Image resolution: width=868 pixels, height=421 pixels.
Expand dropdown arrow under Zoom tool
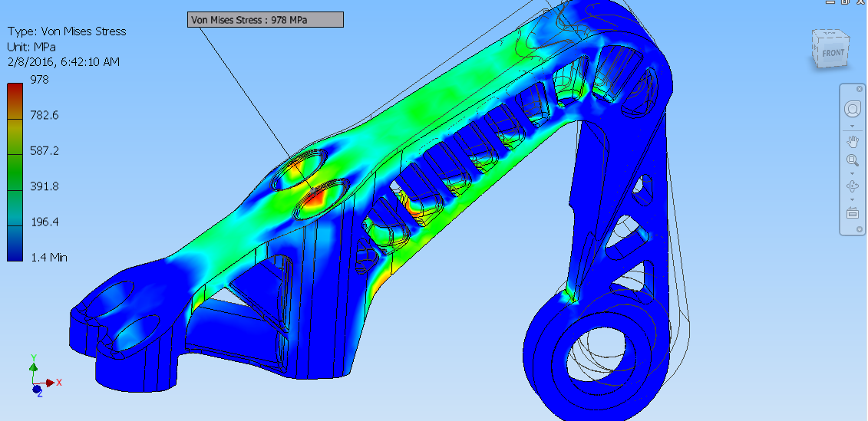pyautogui.click(x=853, y=174)
